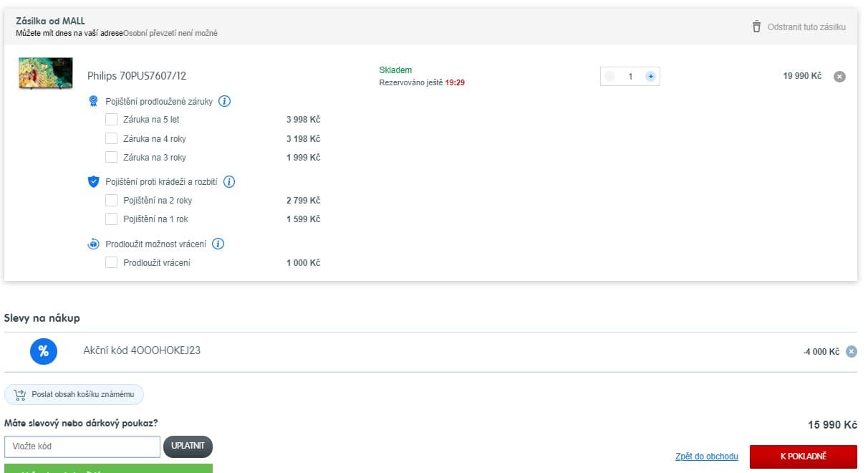Click Poslat obsah košíku známému button

74,394
